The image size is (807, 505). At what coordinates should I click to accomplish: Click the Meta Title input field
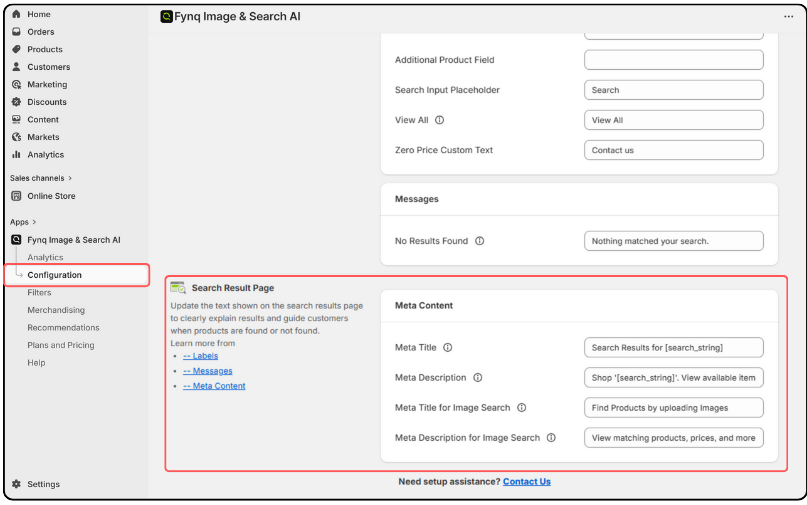674,347
